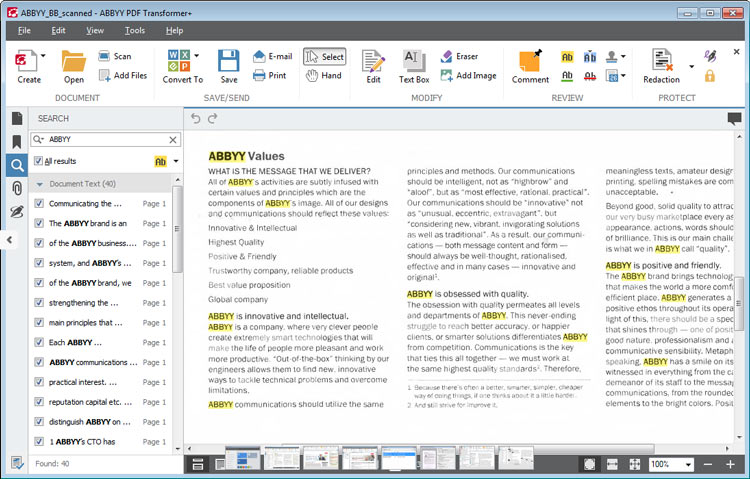Image resolution: width=750 pixels, height=479 pixels.
Task: Open the View menu
Action: point(95,31)
